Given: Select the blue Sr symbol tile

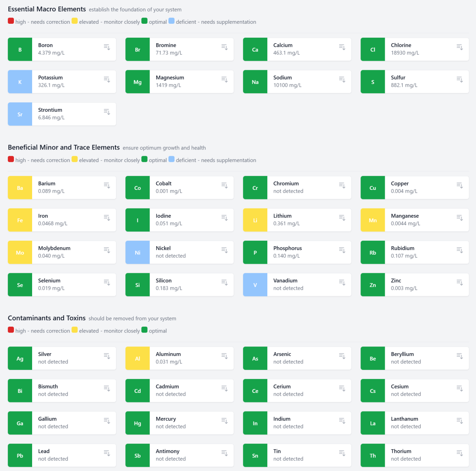Looking at the screenshot, I should 20,114.
